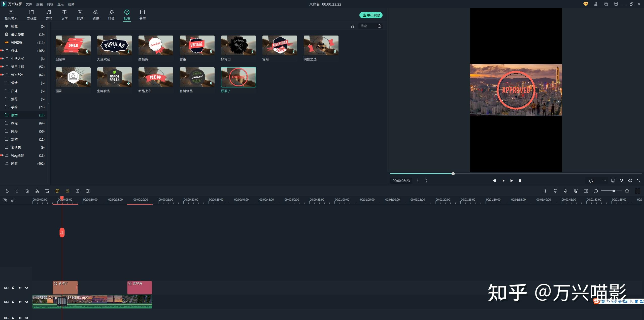
Task: Open the 特效 effects panel
Action: coord(111,15)
